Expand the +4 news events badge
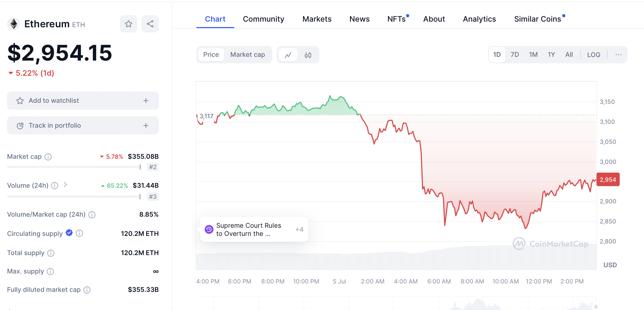Screen dimensions: 644x310 click(299, 229)
